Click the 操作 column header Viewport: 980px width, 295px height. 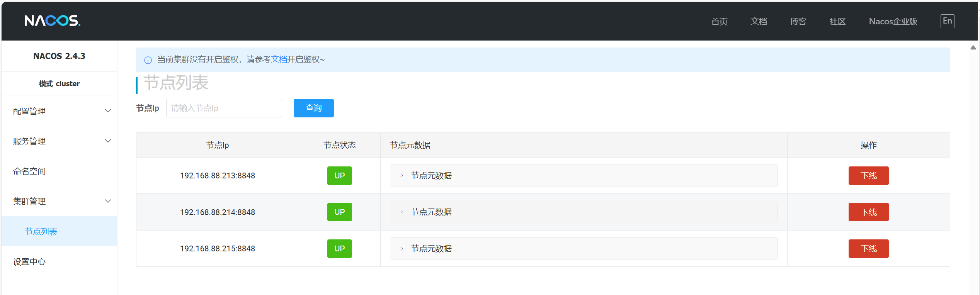pyautogui.click(x=869, y=145)
